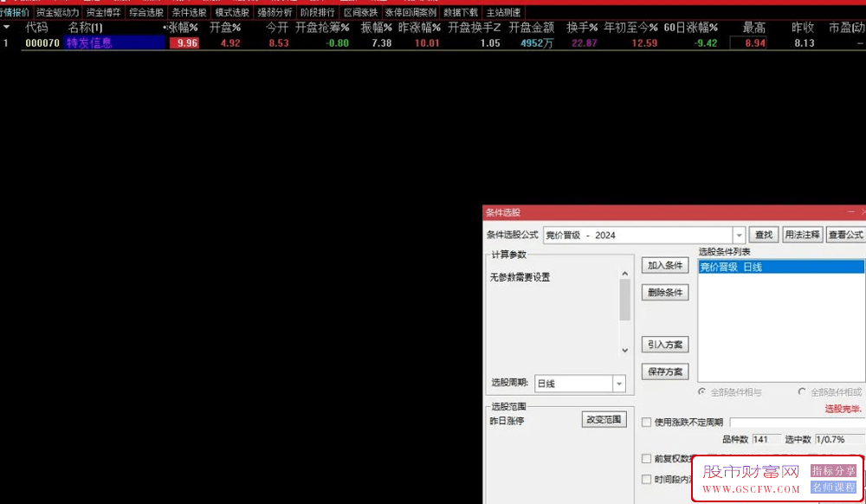Viewport: 866px width, 504px height.
Task: Switch to the 资金驱动力 tab
Action: 57,12
